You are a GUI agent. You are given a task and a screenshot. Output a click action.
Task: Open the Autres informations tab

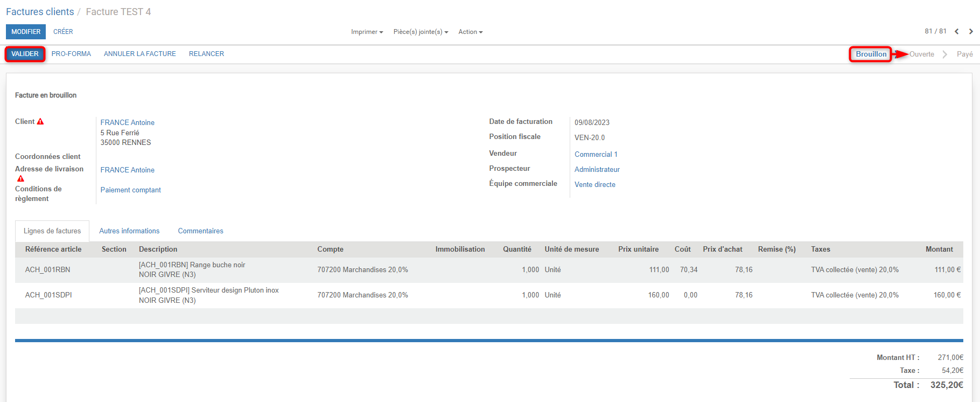coord(129,231)
